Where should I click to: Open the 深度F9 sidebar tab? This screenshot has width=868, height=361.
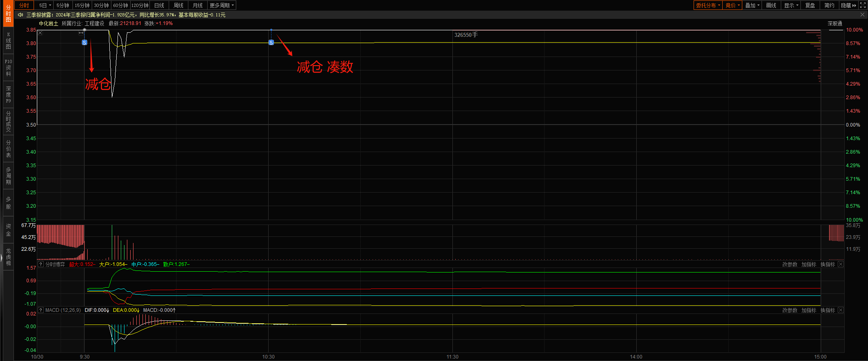point(8,95)
